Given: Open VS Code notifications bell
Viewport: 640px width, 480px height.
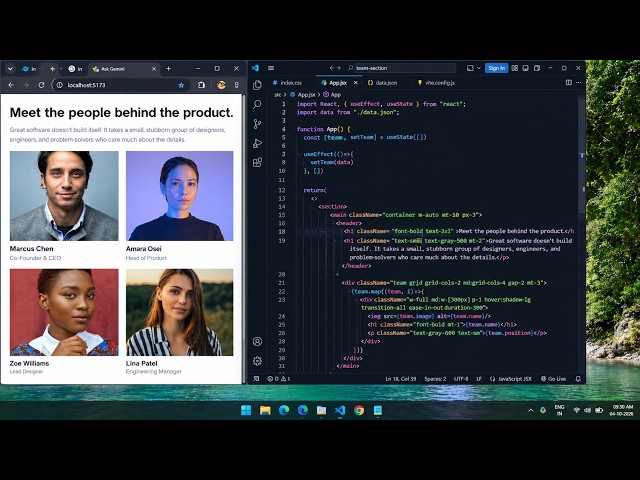Looking at the screenshot, I should point(578,379).
